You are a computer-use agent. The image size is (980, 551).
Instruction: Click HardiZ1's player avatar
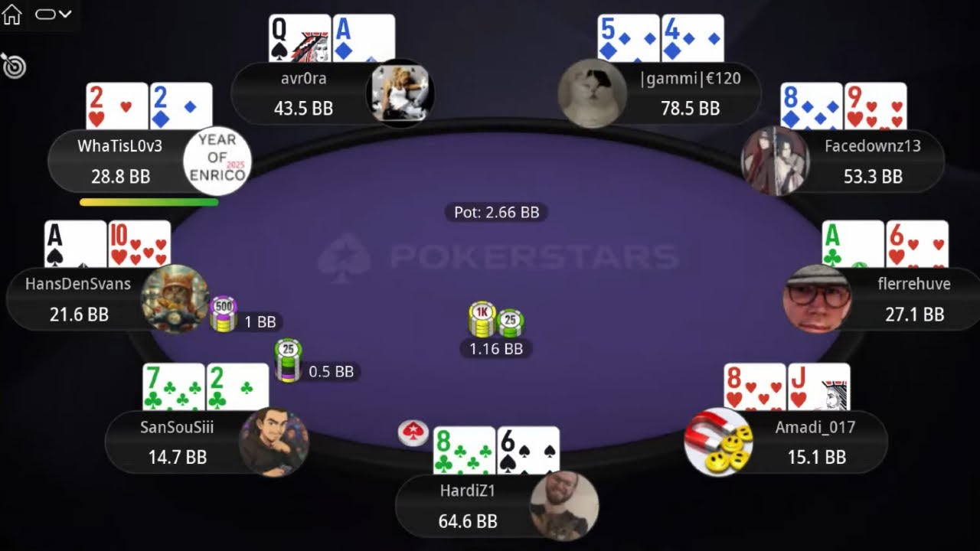coord(564,505)
